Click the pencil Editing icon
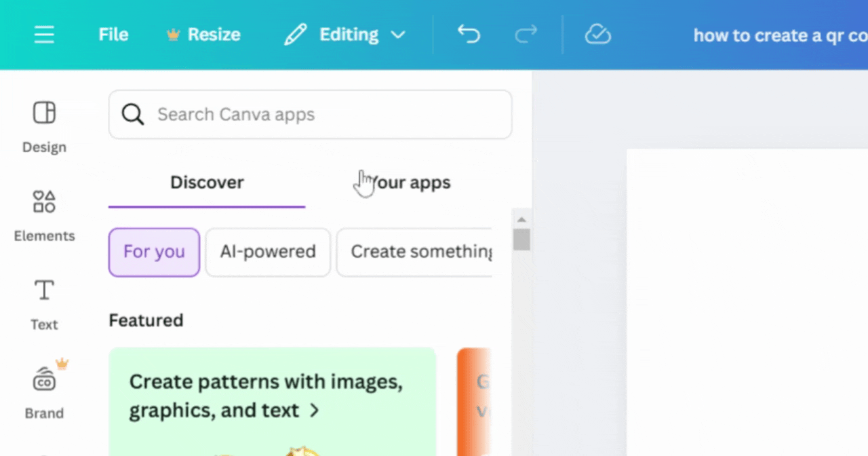This screenshot has width=868, height=456. [295, 35]
